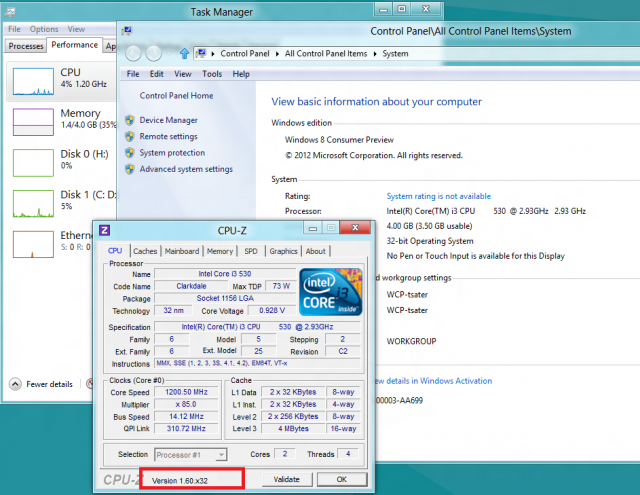640x495 pixels.
Task: Go up one level with Up arrow
Action: (184, 53)
